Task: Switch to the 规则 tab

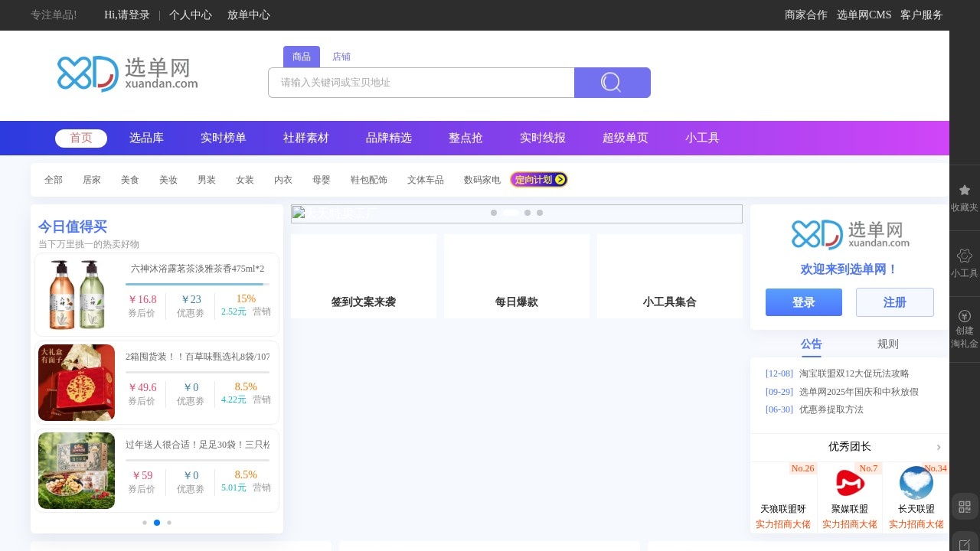Action: pos(887,344)
